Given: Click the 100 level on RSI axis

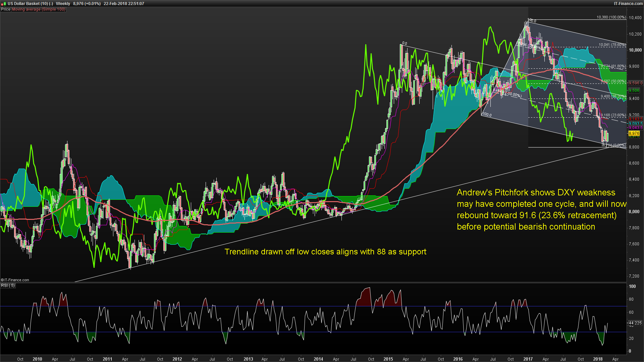Looking at the screenshot, I should (x=632, y=286).
